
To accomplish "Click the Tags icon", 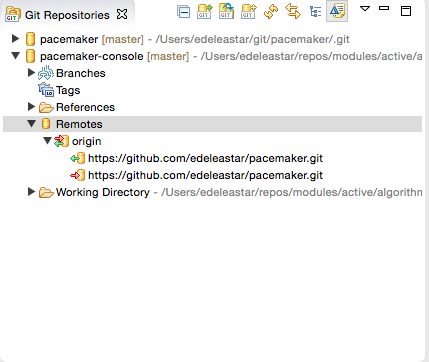I will click(x=46, y=90).
